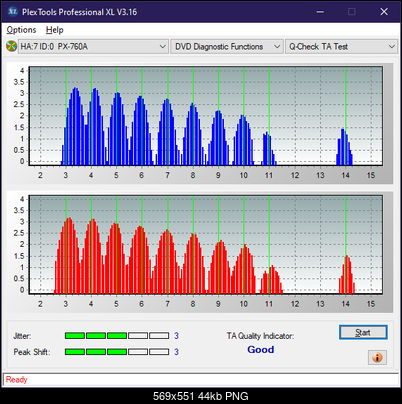Image resolution: width=402 pixels, height=404 pixels.
Task: Click the blue pit histogram chart
Action: click(x=206, y=116)
